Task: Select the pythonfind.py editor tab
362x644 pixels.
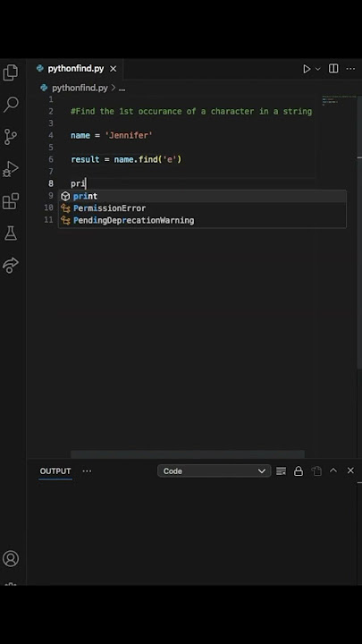Action: (x=76, y=69)
